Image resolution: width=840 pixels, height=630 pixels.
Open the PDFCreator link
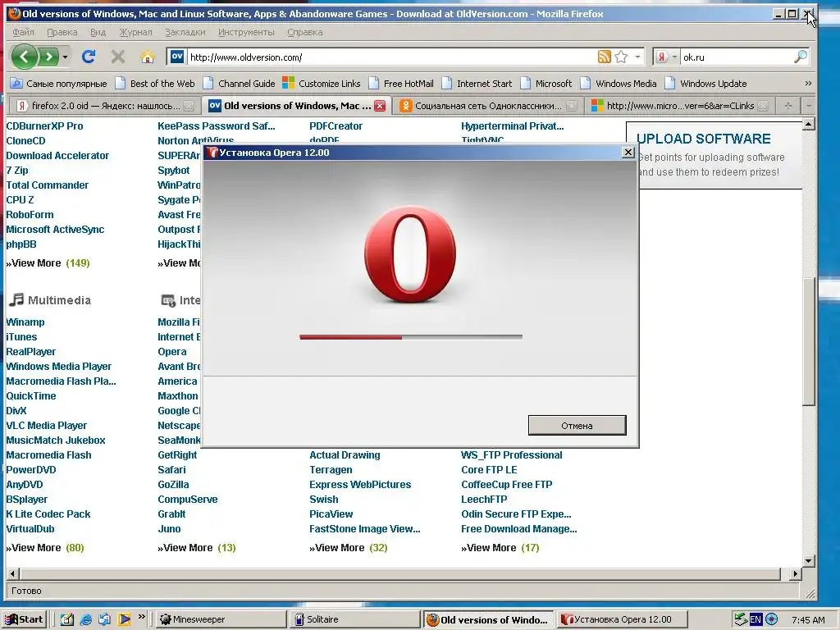tap(336, 126)
